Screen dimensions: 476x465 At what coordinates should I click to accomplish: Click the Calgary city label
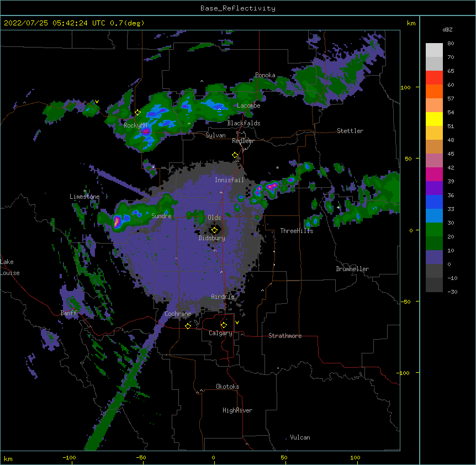pyautogui.click(x=220, y=333)
